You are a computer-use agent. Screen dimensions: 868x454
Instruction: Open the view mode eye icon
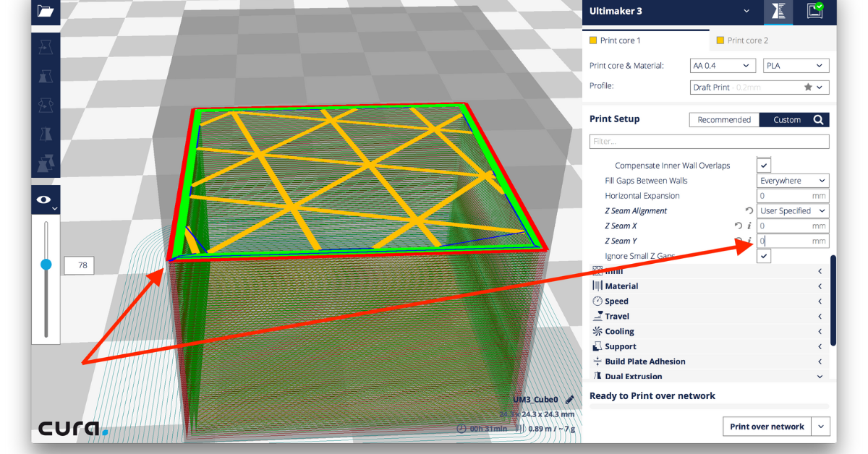click(x=44, y=200)
